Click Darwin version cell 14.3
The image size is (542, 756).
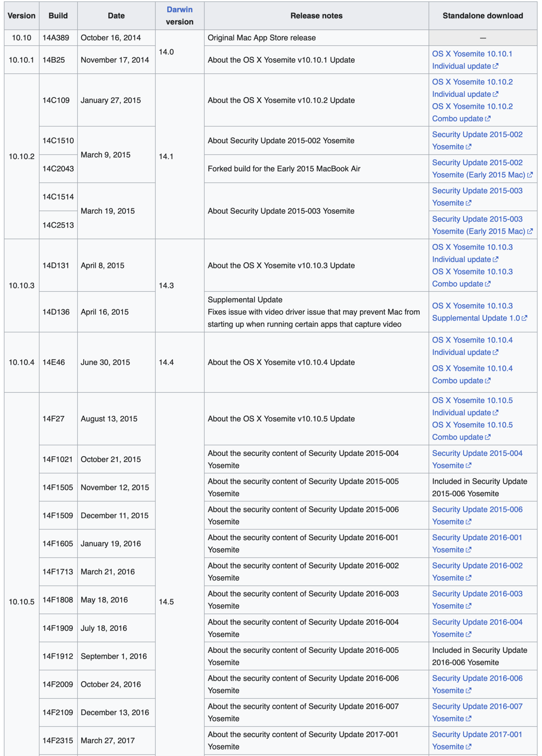point(179,285)
